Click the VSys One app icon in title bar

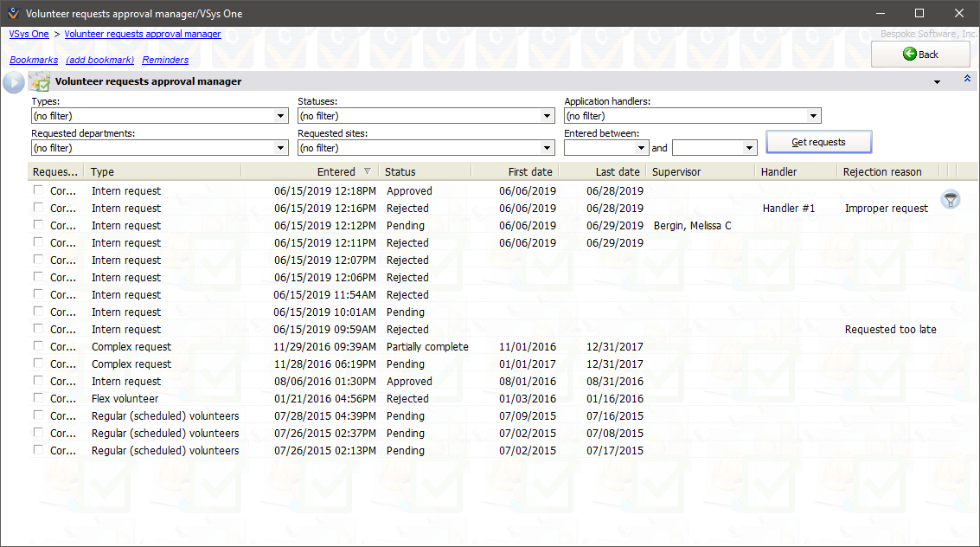(12, 13)
